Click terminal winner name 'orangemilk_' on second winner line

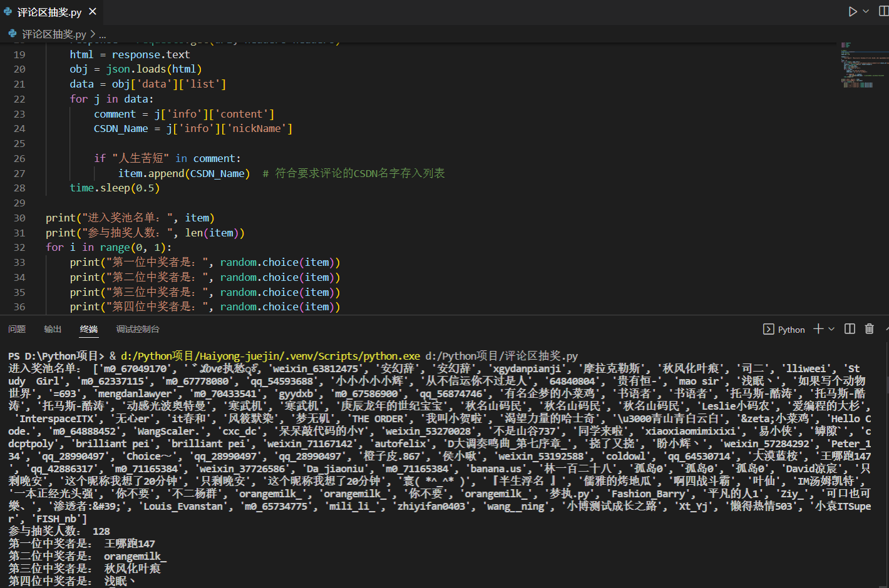(x=135, y=556)
